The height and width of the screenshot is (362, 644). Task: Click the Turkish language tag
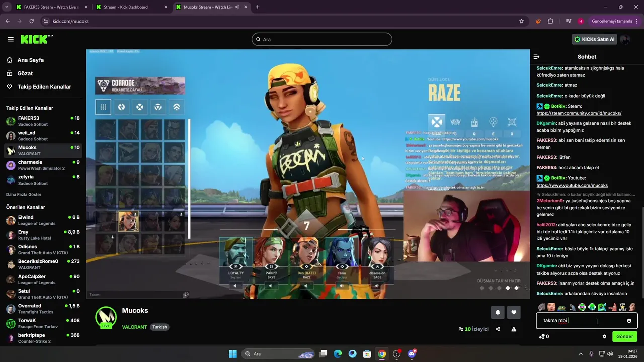pyautogui.click(x=159, y=327)
